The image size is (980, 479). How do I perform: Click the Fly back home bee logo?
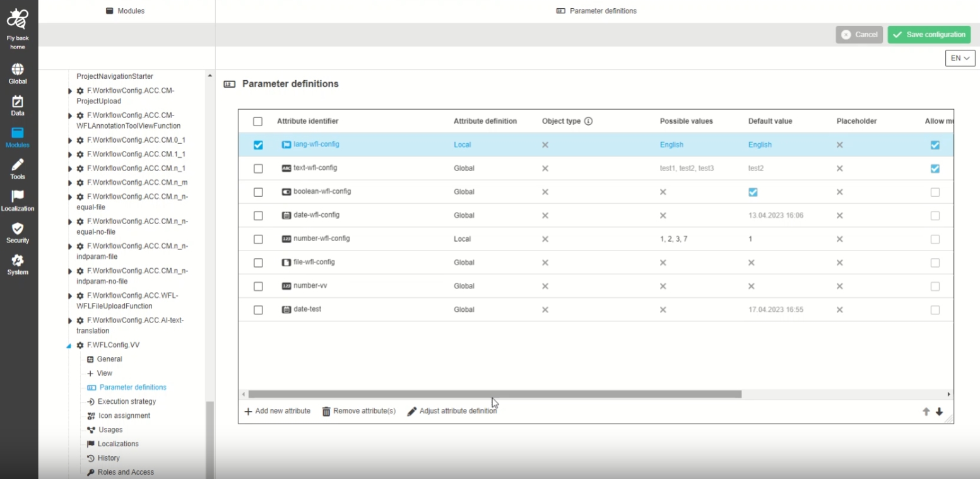[18, 20]
